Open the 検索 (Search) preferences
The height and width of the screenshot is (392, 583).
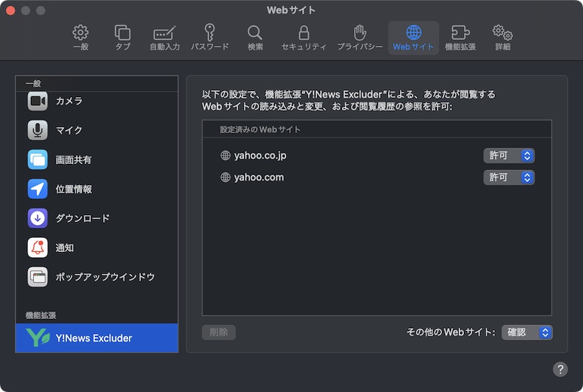click(x=255, y=38)
